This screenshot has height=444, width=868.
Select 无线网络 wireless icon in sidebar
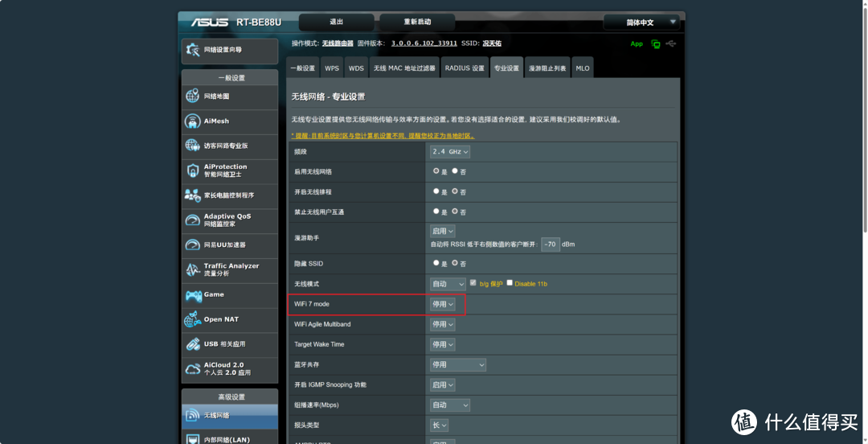coord(193,415)
